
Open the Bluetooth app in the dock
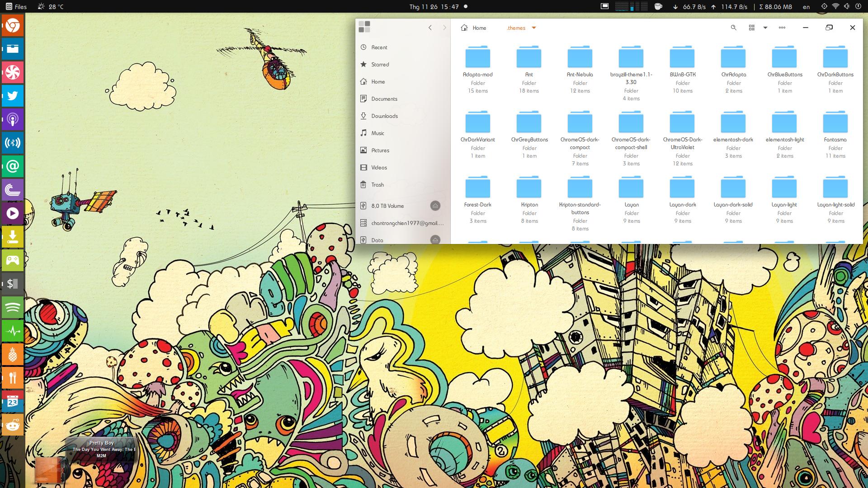click(13, 143)
